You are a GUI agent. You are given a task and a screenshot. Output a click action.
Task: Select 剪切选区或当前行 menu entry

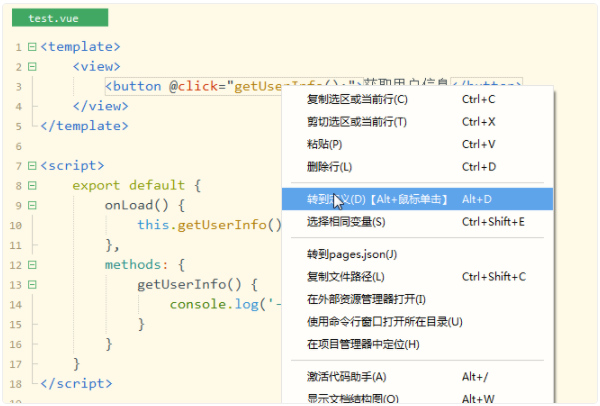357,121
